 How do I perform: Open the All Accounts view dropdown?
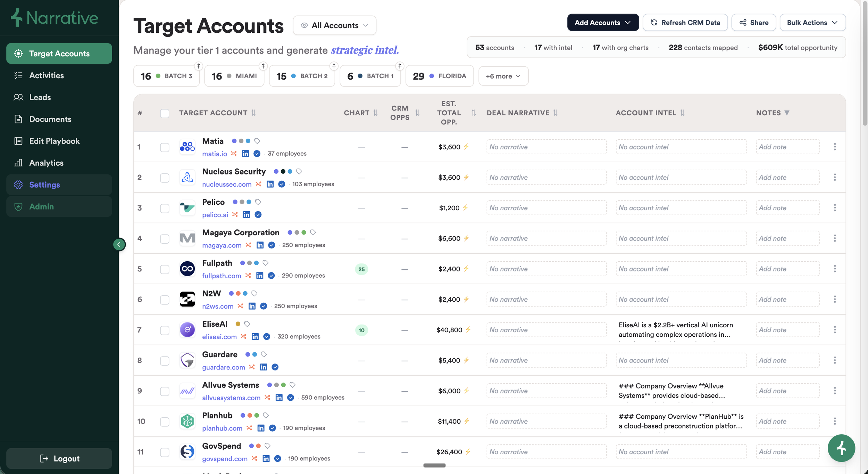(334, 25)
